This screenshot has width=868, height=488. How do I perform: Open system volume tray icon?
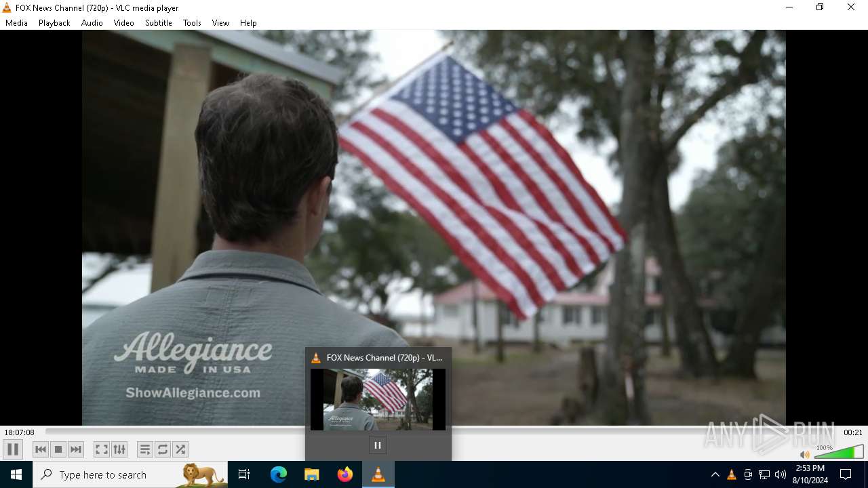pos(781,474)
